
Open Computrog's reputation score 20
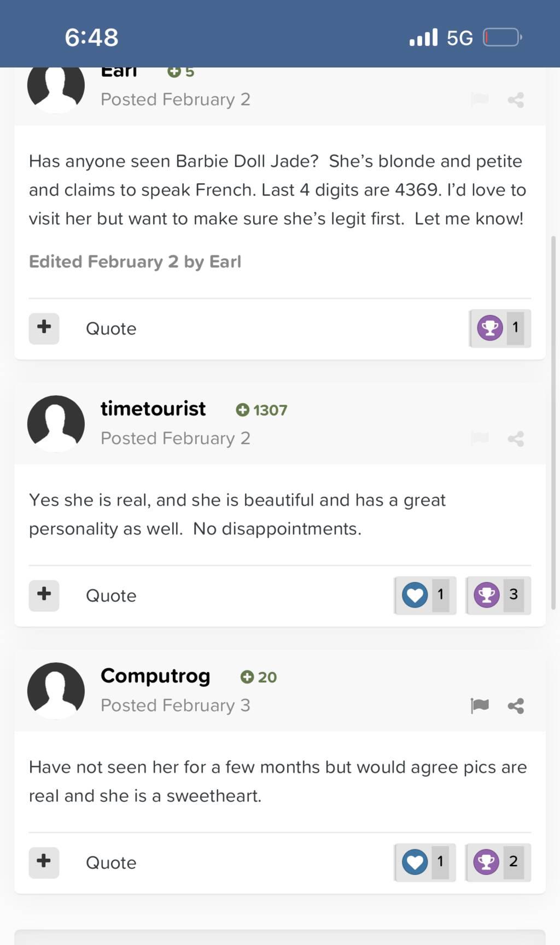click(259, 677)
